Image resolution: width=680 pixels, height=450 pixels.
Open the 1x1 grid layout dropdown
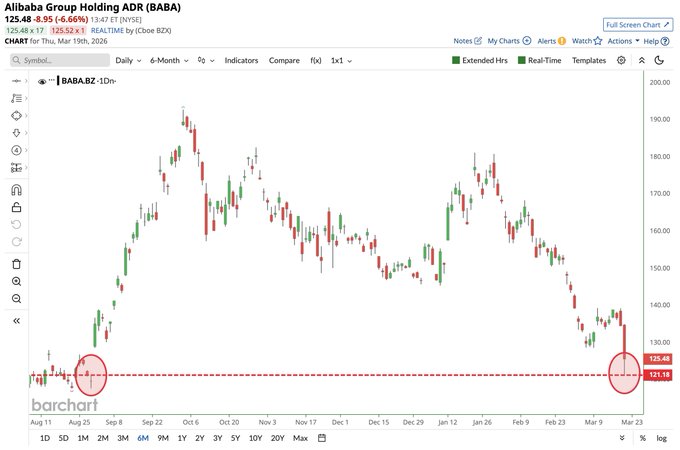(341, 60)
